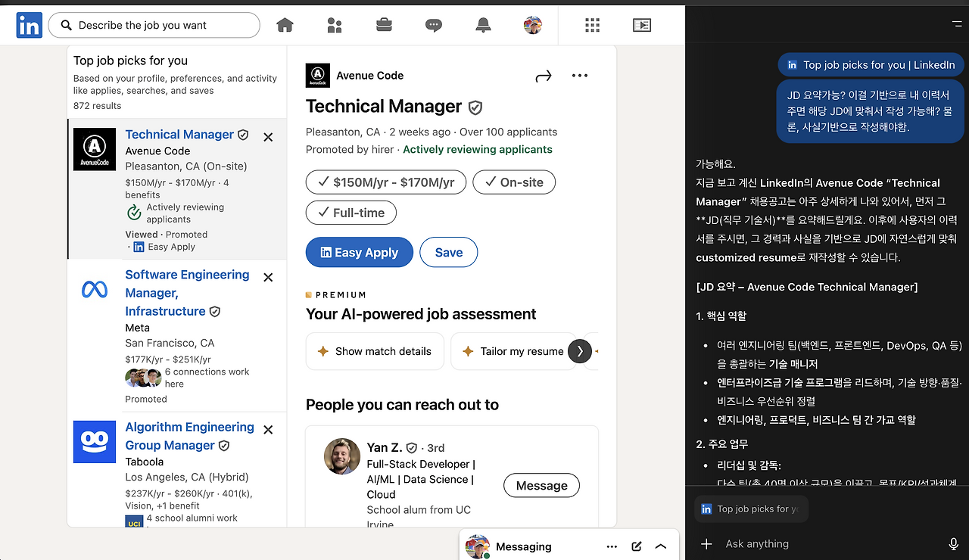Open the Avenue Code logo in job list
The height and width of the screenshot is (560, 969).
(x=95, y=149)
